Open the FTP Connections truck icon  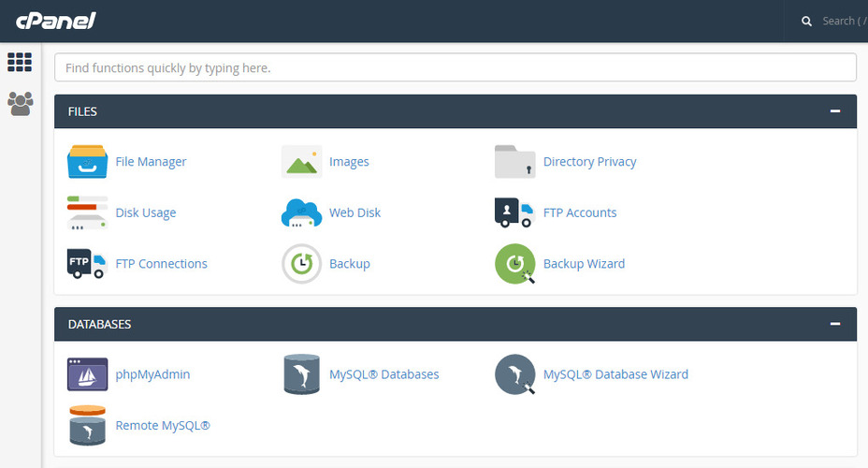point(87,264)
